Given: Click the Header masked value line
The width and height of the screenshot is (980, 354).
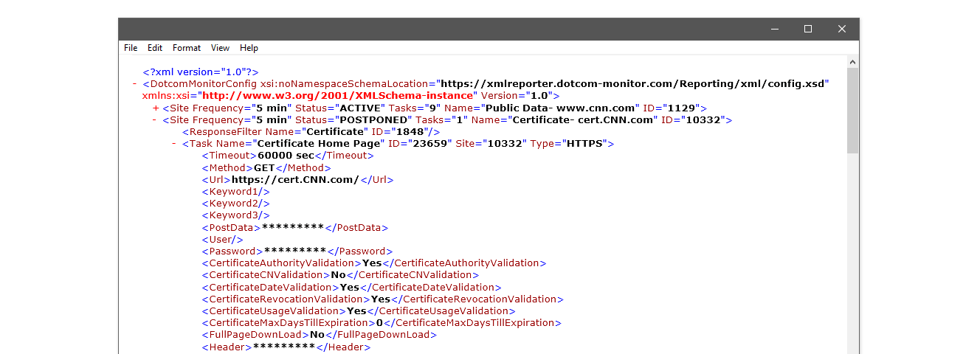Looking at the screenshot, I should coord(286,347).
